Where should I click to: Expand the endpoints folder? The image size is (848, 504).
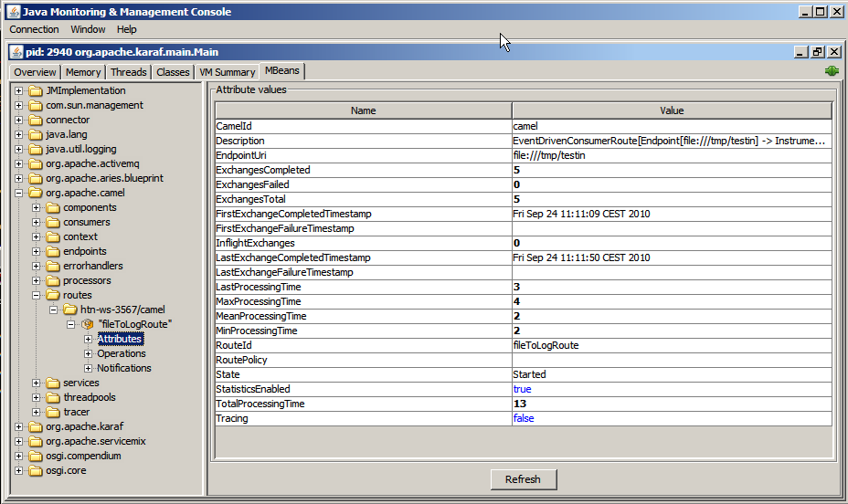36,251
